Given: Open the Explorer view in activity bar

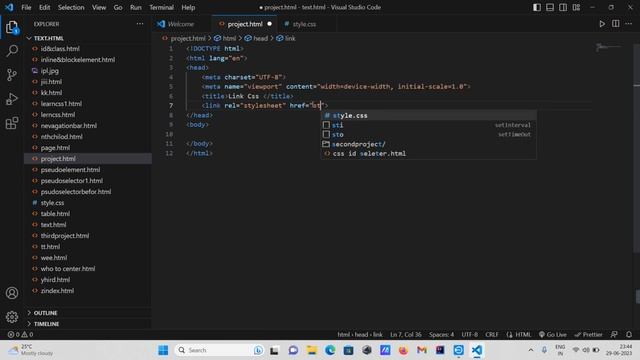Looking at the screenshot, I should pos(12,27).
